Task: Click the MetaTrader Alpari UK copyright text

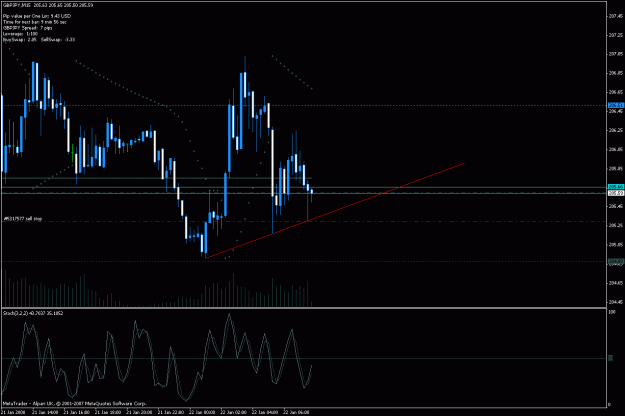Action: [x=75, y=404]
